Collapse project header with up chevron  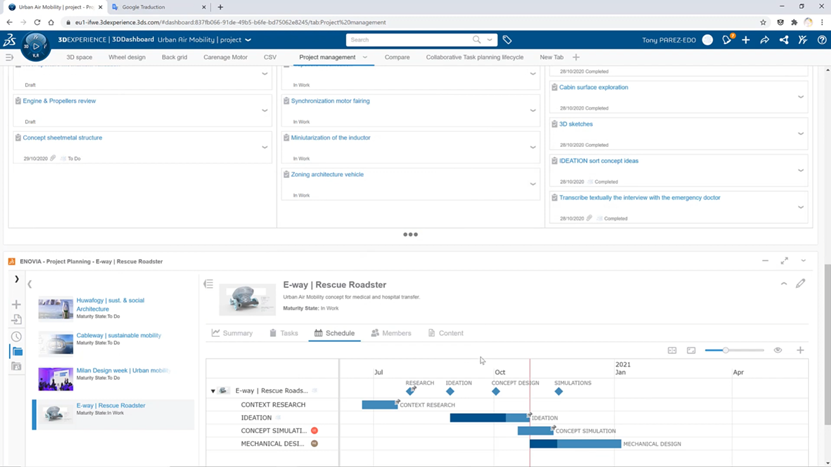tap(784, 284)
